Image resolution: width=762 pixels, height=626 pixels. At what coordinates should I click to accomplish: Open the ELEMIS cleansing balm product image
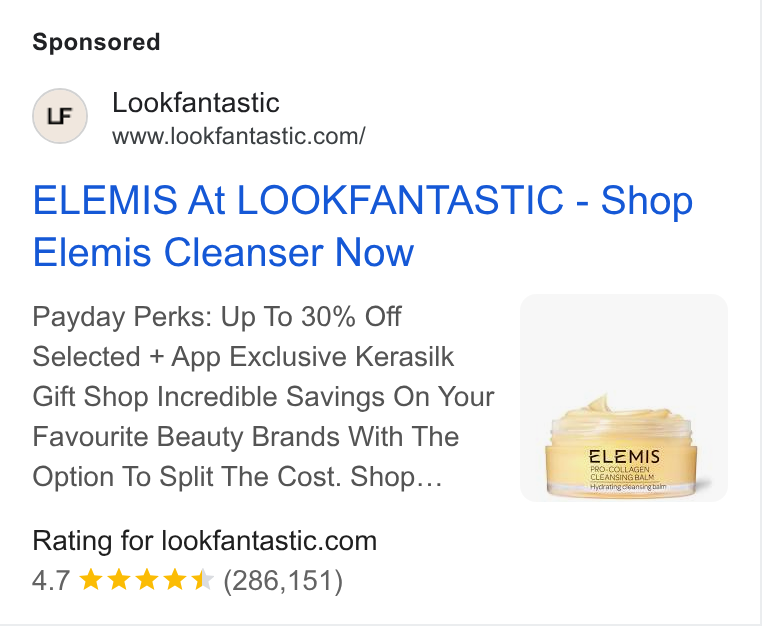(623, 398)
